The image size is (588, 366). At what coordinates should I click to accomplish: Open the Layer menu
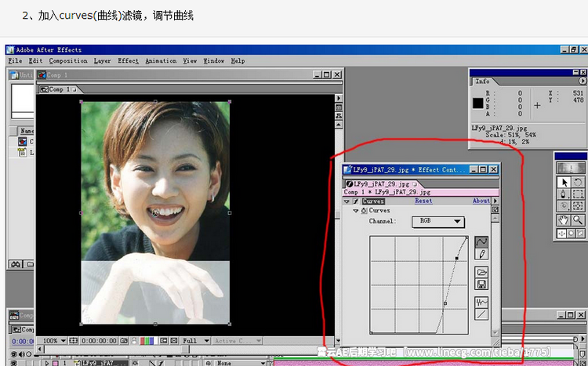[x=102, y=61]
